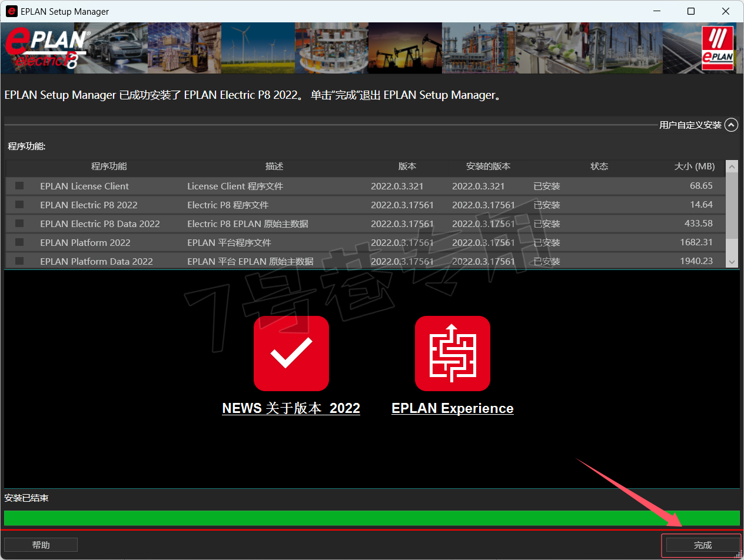Minimize the EPLAN Setup Manager window
Viewport: 744px width, 560px height.
tap(658, 11)
